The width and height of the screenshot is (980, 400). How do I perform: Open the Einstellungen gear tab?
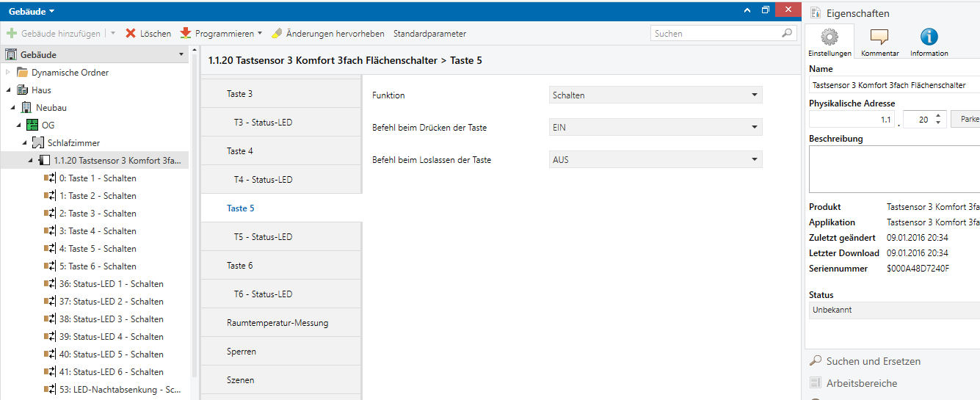830,42
